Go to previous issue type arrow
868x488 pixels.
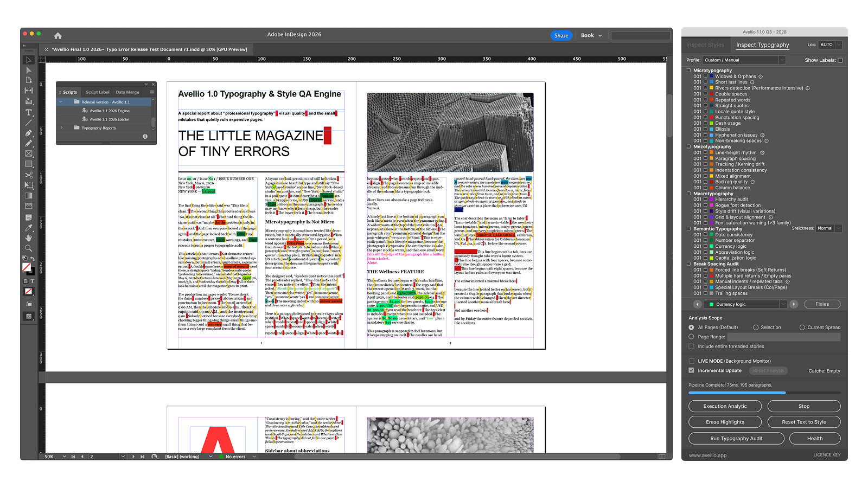(x=698, y=304)
